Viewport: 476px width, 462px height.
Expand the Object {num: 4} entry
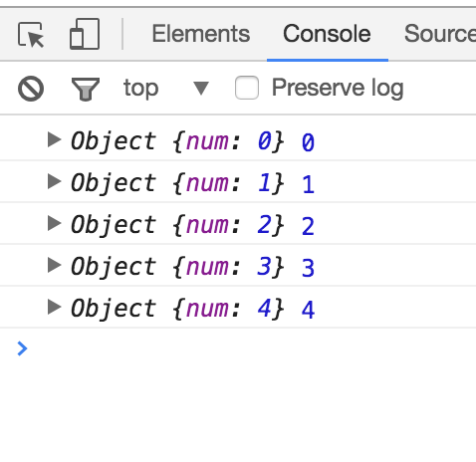pos(54,307)
